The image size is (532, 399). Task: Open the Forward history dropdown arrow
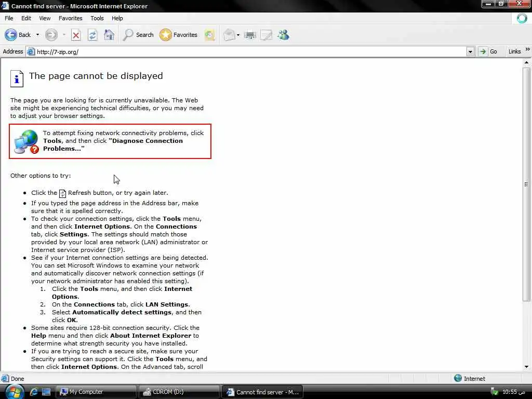click(x=64, y=35)
